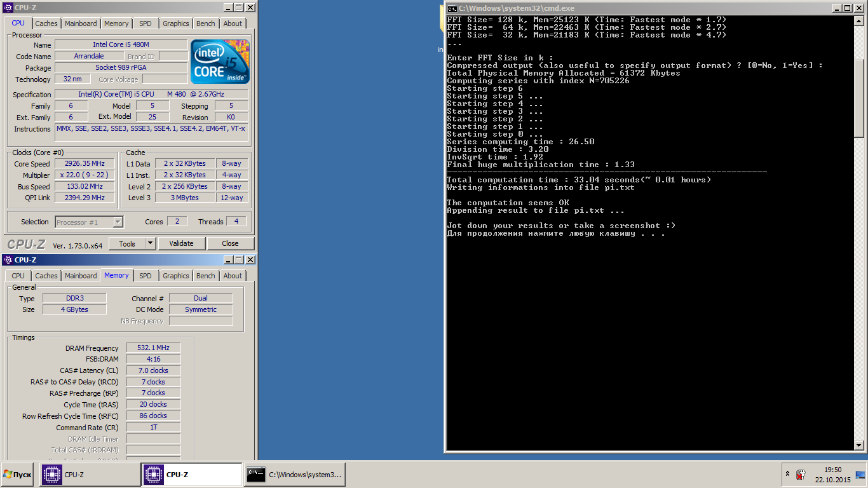The height and width of the screenshot is (488, 868).
Task: Click the DC Mode value 'Symmetric'
Action: [x=201, y=309]
